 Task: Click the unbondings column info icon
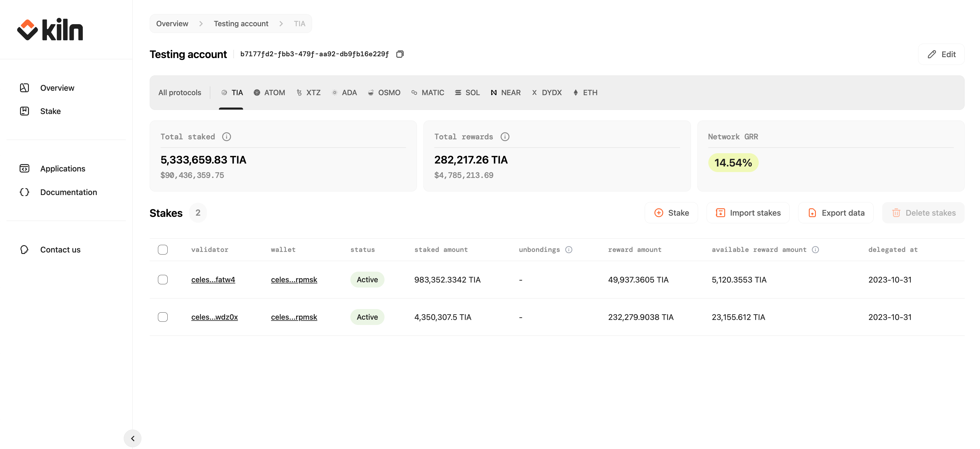coord(568,250)
